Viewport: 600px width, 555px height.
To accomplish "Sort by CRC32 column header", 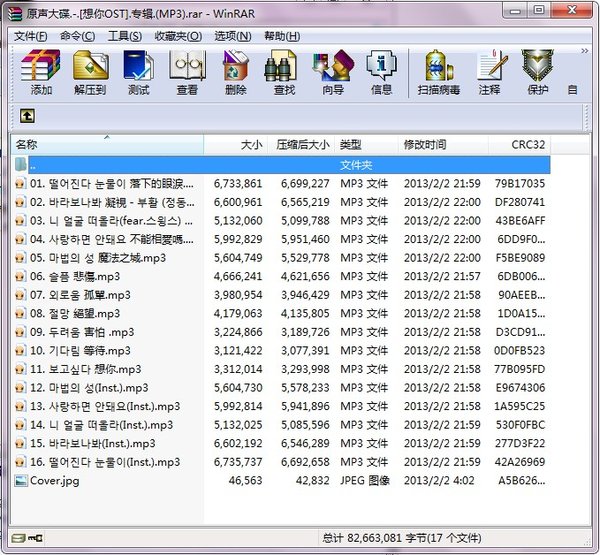I will point(520,145).
